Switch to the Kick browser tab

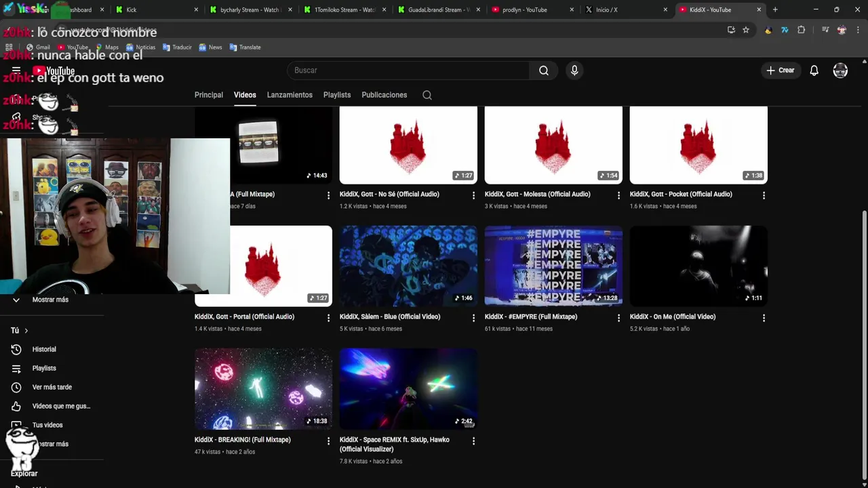(155, 9)
